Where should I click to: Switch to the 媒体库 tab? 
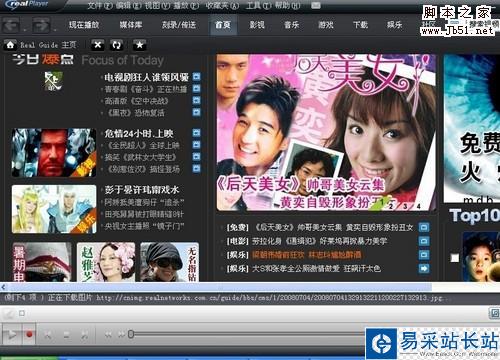coord(131,25)
